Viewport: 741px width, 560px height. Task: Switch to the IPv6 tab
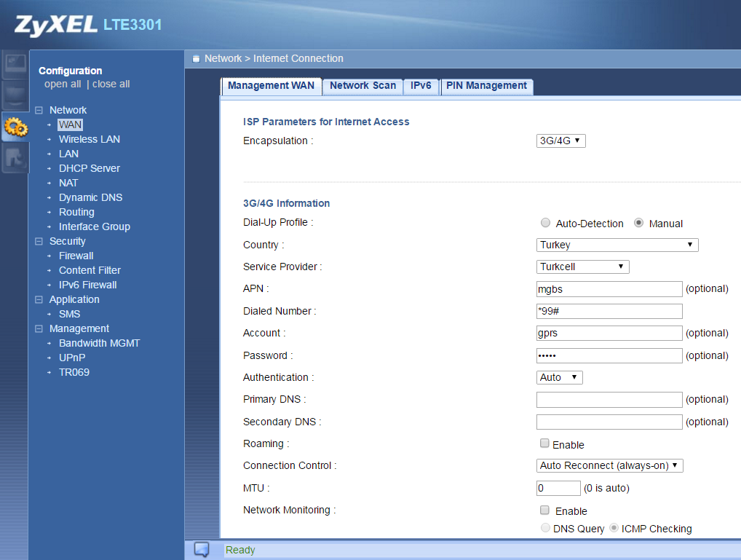click(x=421, y=86)
